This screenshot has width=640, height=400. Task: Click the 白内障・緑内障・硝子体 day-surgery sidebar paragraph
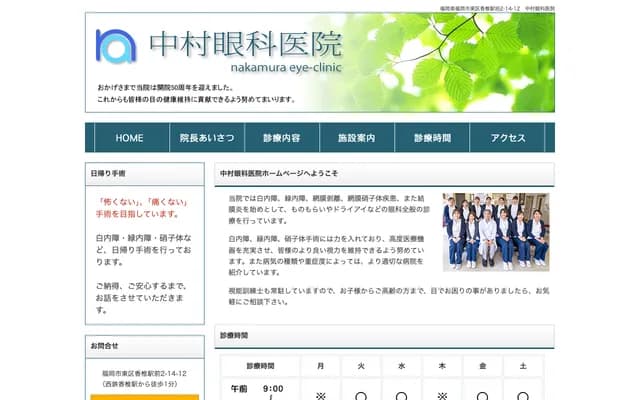tap(143, 250)
